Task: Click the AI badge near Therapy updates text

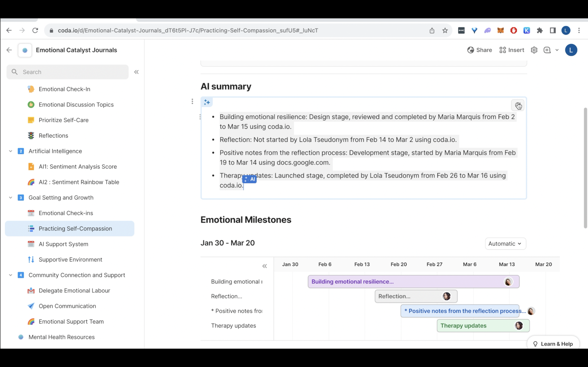Action: point(249,179)
